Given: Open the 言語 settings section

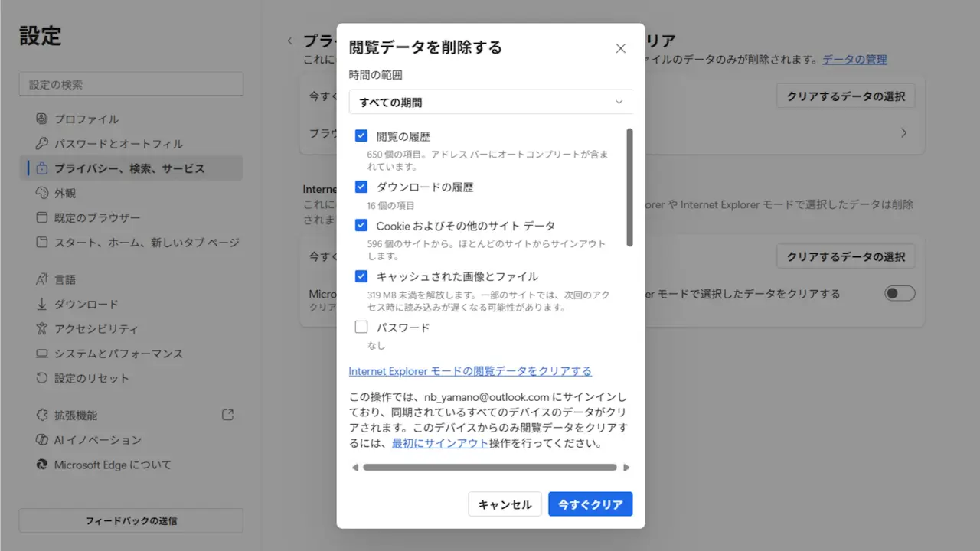Looking at the screenshot, I should 65,280.
